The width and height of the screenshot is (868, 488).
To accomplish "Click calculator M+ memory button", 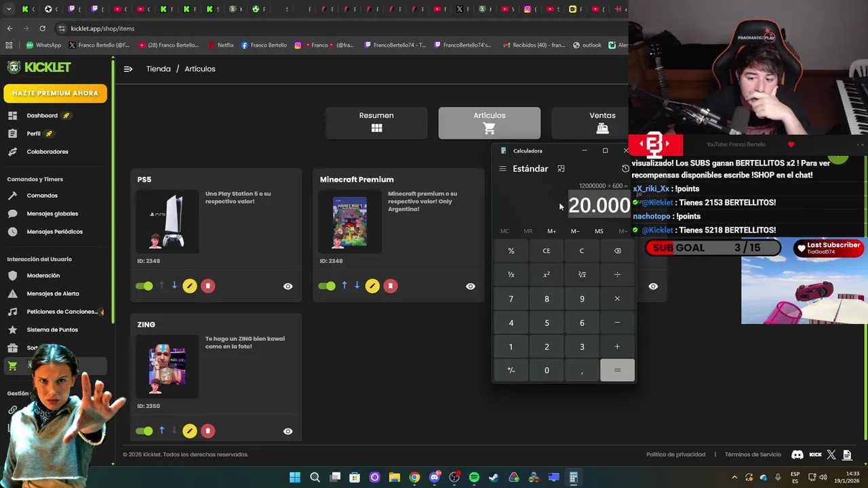I will pyautogui.click(x=551, y=231).
